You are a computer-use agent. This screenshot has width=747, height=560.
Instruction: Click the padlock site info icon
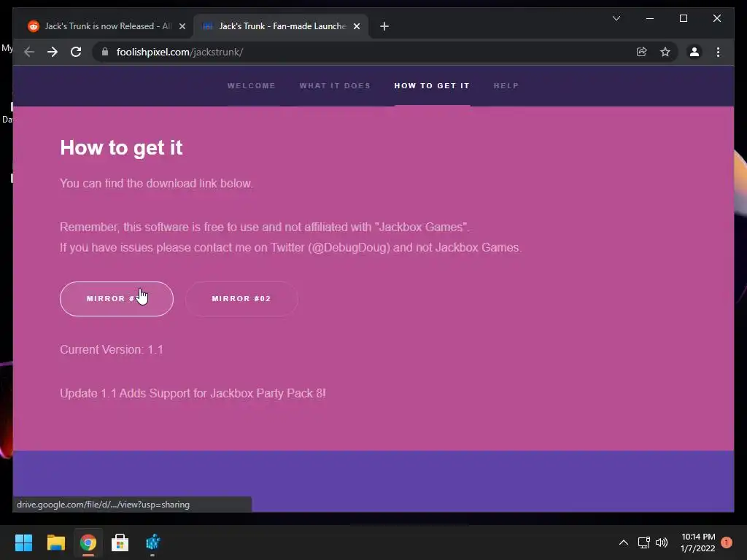click(105, 52)
